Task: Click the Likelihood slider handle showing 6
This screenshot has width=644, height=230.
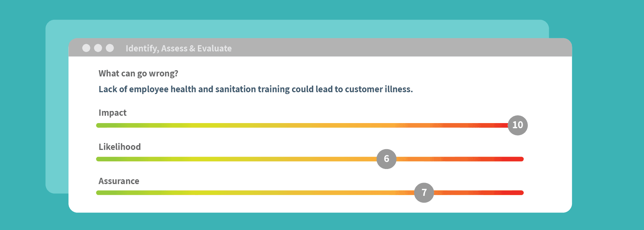Action: 387,159
